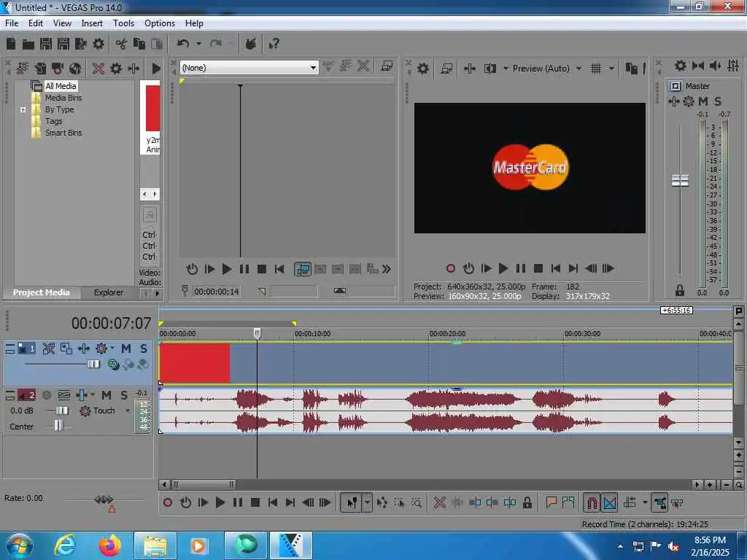Select the Zoom Edit tool magnifier
This screenshot has height=560, width=747.
(417, 503)
